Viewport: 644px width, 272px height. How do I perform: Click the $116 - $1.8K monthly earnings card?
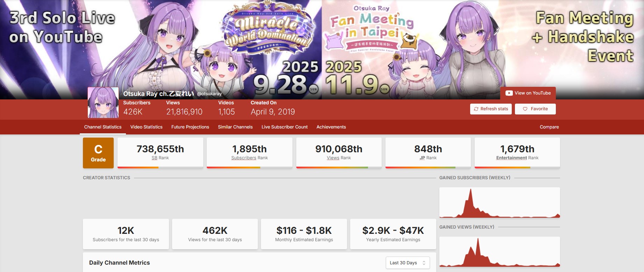[304, 234]
